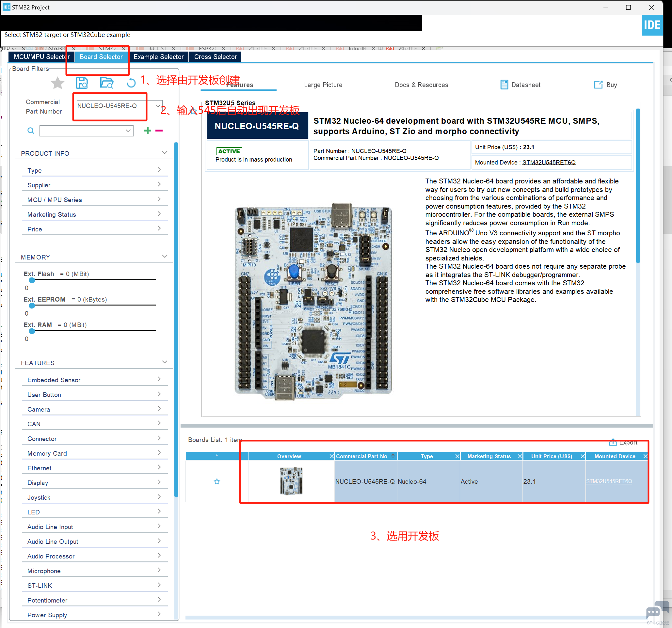Click the save search icon
Viewport: 672px width, 628px height.
[x=82, y=83]
